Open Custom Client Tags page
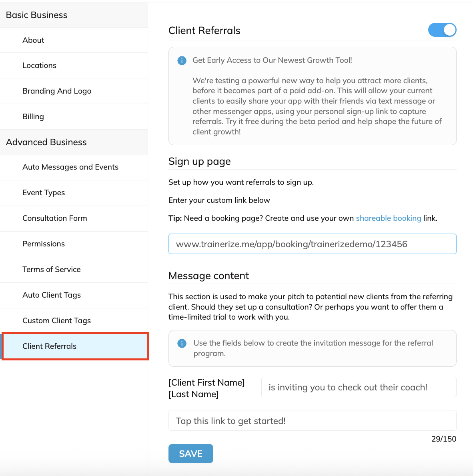Image resolution: width=473 pixels, height=476 pixels. click(56, 321)
